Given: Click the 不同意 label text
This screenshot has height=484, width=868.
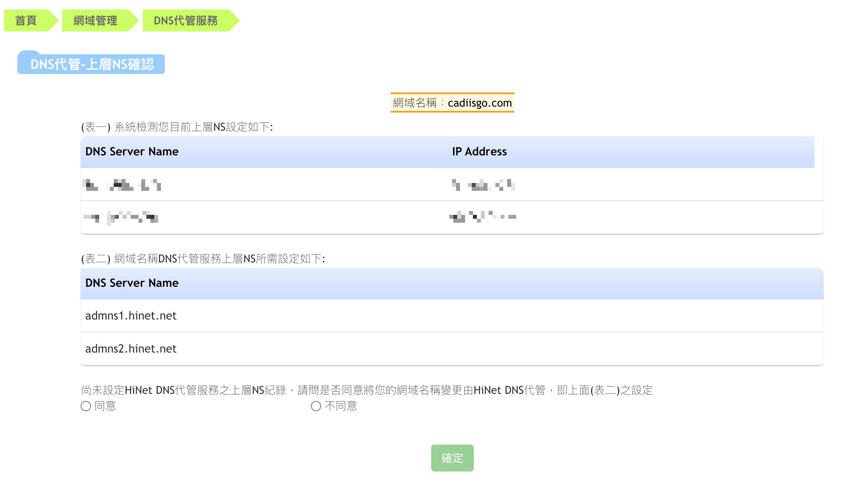Looking at the screenshot, I should [341, 406].
